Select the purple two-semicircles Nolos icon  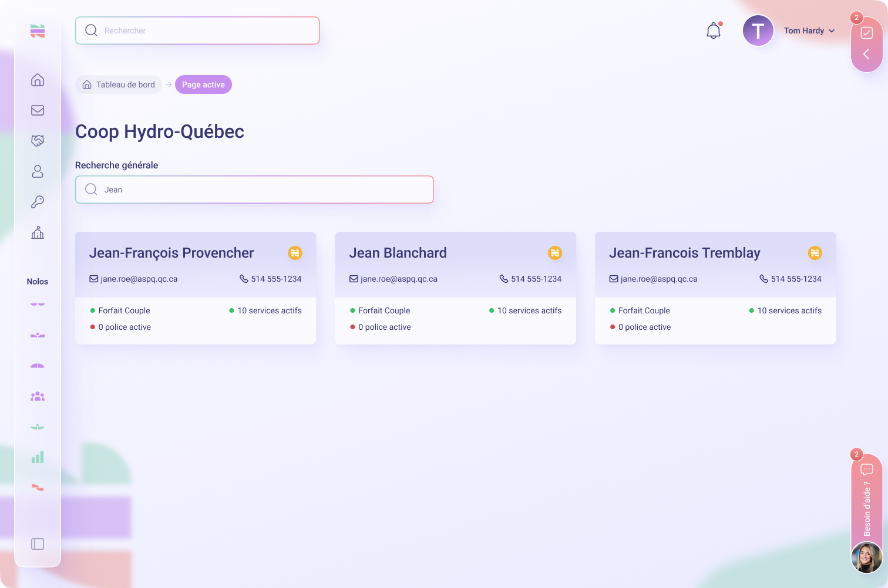pos(38,305)
